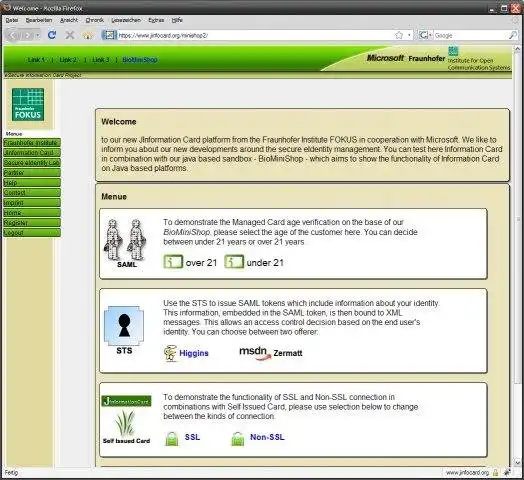Click the Non-SSL open padlock icon

pyautogui.click(x=238, y=439)
